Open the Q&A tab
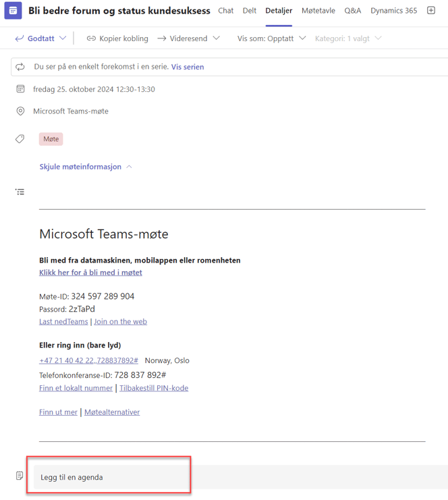The width and height of the screenshot is (448, 500). (x=353, y=11)
